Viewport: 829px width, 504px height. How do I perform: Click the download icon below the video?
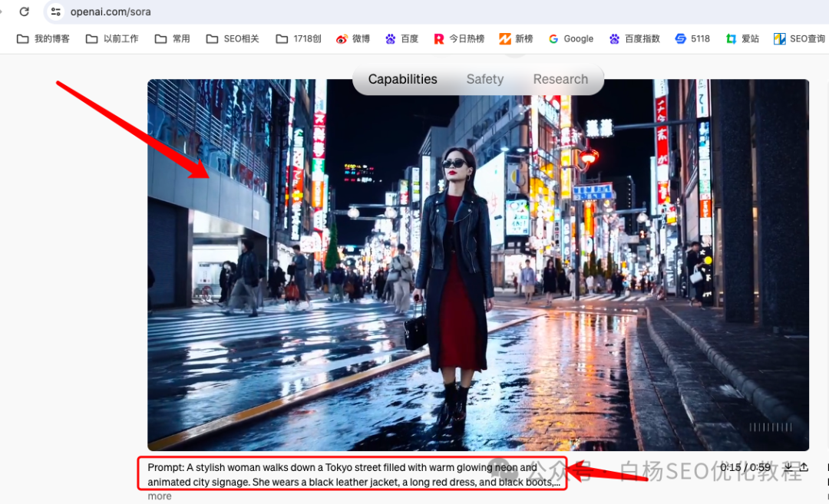[788, 467]
